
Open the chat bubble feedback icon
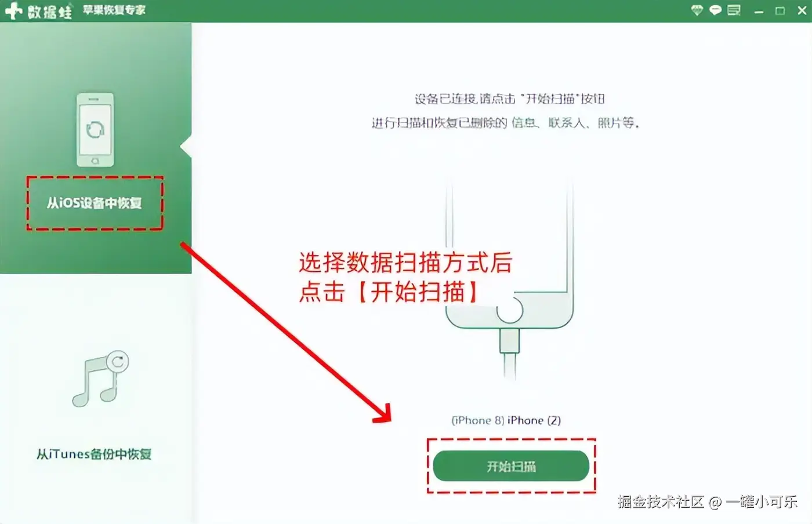click(715, 10)
